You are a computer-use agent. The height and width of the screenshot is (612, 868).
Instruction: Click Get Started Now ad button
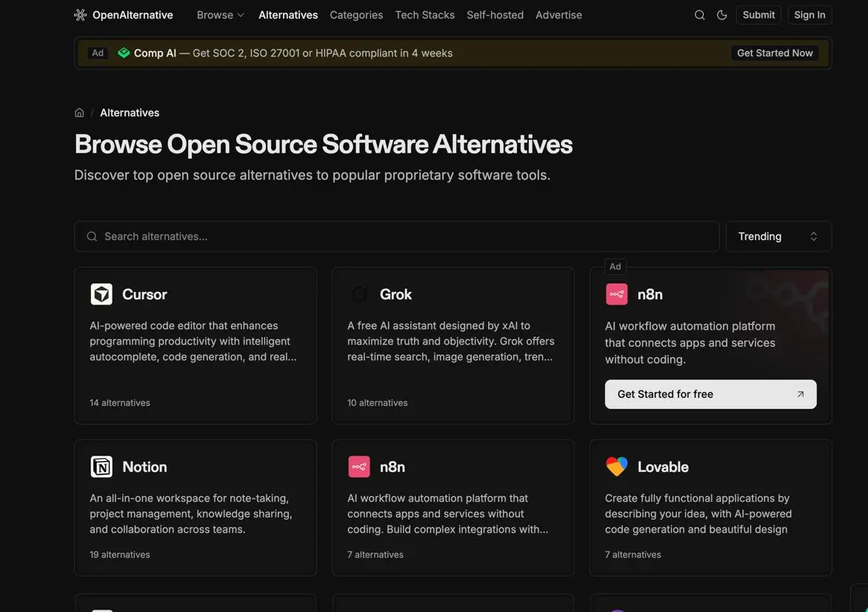(775, 53)
